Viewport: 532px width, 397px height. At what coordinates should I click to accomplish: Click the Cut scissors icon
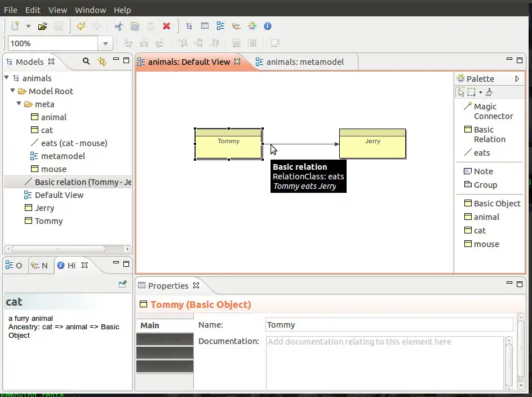118,26
